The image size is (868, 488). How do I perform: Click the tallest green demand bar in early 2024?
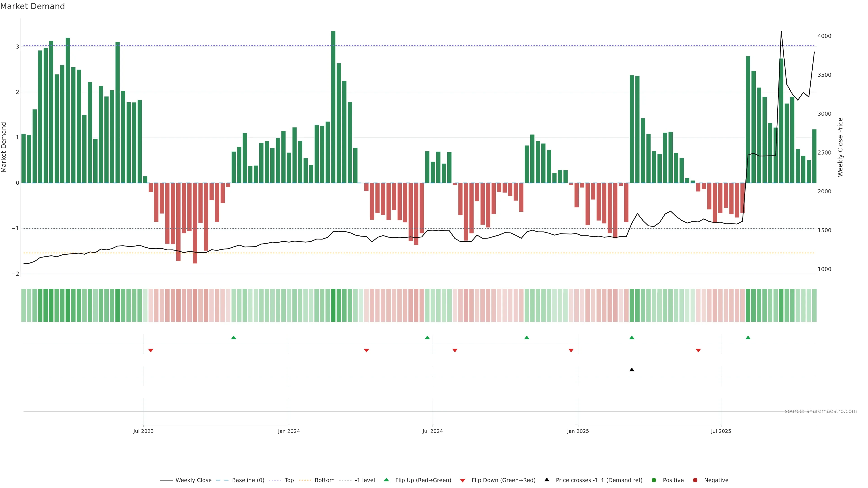point(333,107)
